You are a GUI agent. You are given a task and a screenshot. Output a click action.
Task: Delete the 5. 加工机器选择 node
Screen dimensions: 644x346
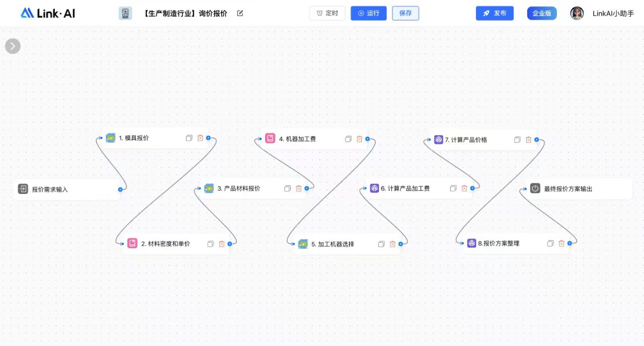(x=392, y=244)
